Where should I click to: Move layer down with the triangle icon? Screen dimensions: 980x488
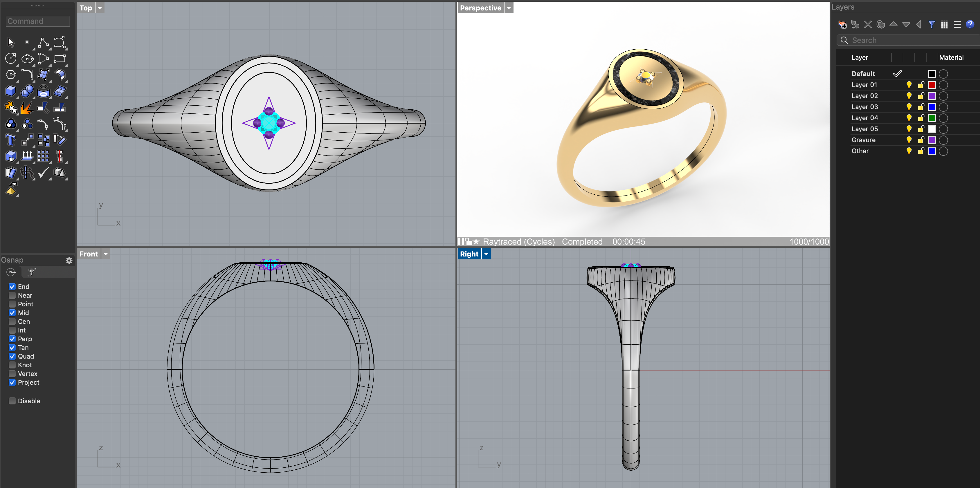[906, 25]
